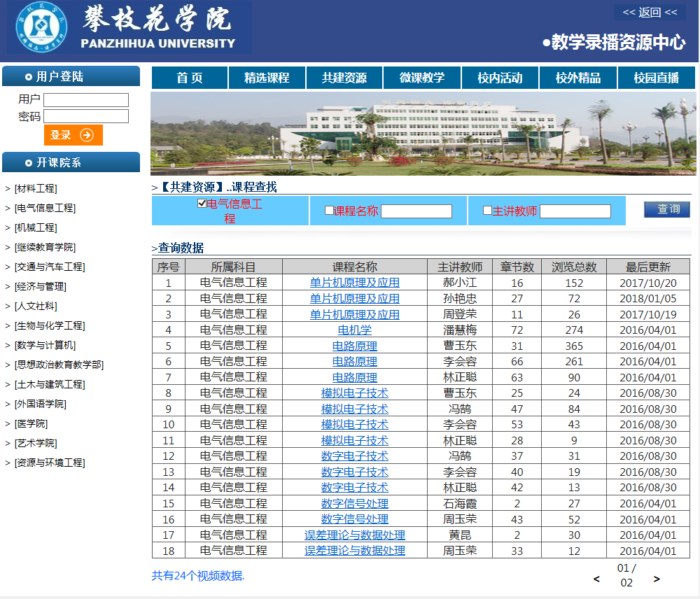Expand the [机械工程] department entry
The width and height of the screenshot is (700, 599).
tap(36, 227)
